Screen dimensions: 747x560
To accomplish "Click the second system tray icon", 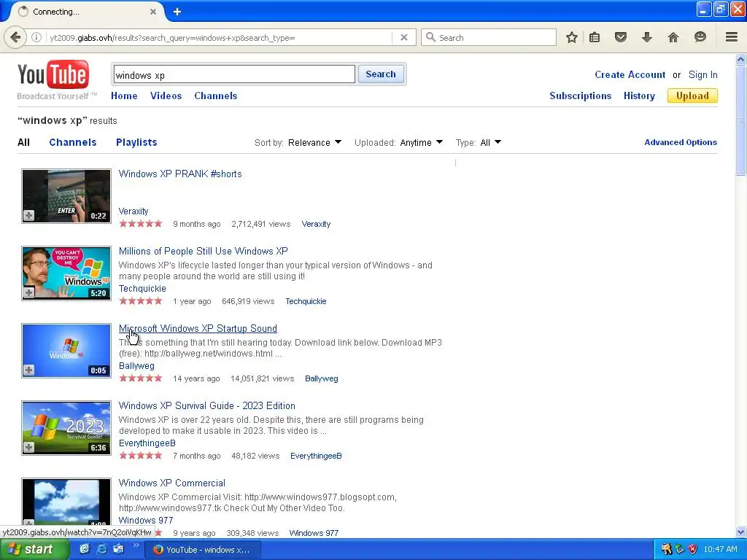I will tap(679, 550).
